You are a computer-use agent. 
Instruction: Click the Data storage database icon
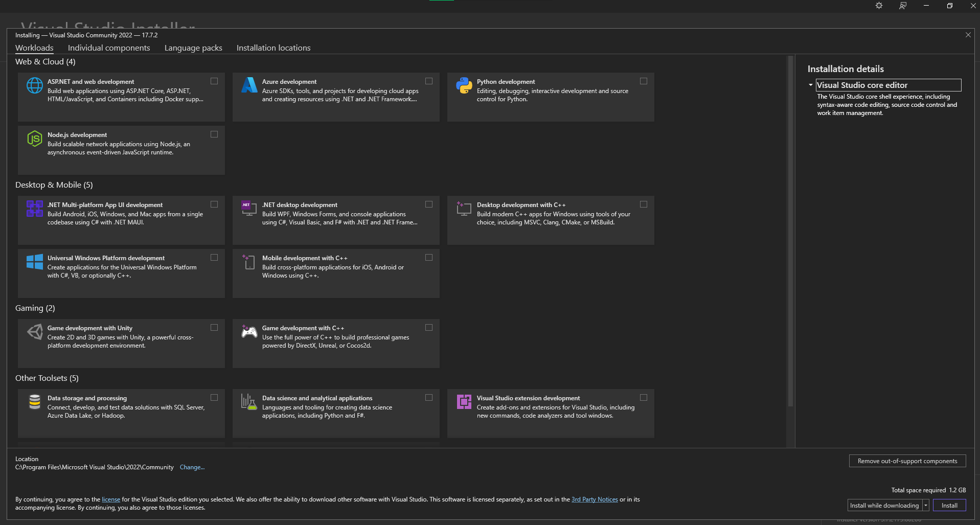(35, 402)
